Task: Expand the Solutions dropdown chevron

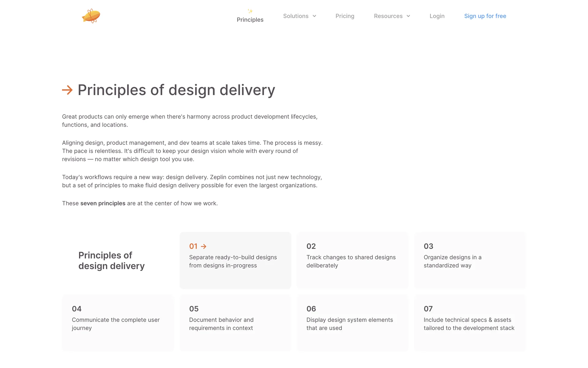Action: (x=315, y=16)
